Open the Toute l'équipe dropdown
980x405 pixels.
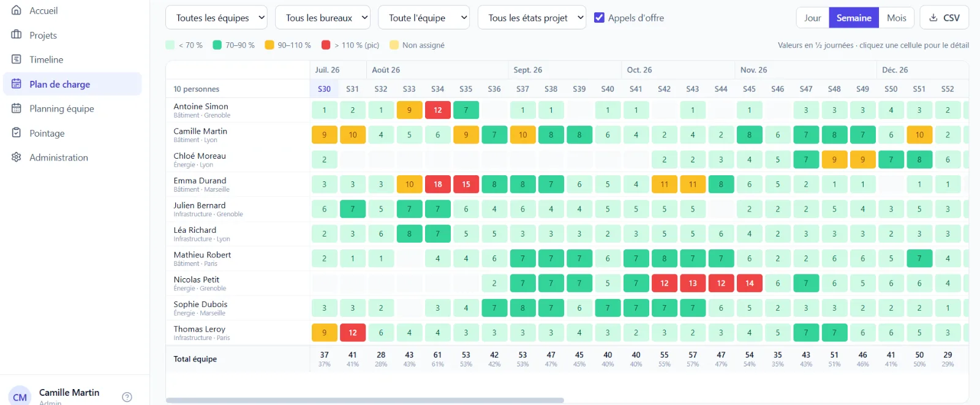(424, 18)
